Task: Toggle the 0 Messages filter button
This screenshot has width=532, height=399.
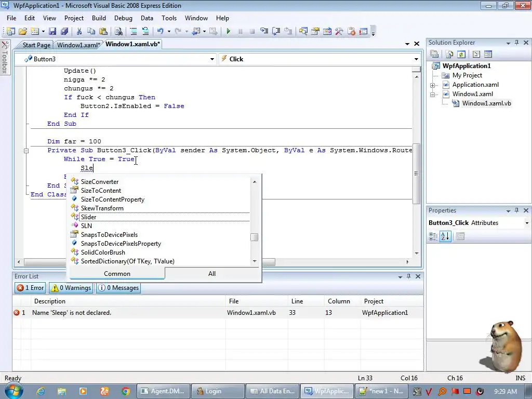Action: (x=118, y=288)
